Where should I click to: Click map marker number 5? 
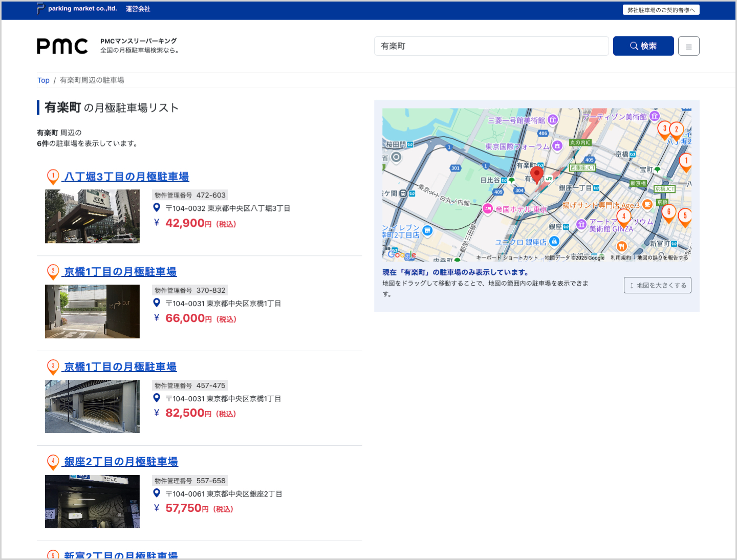(685, 218)
